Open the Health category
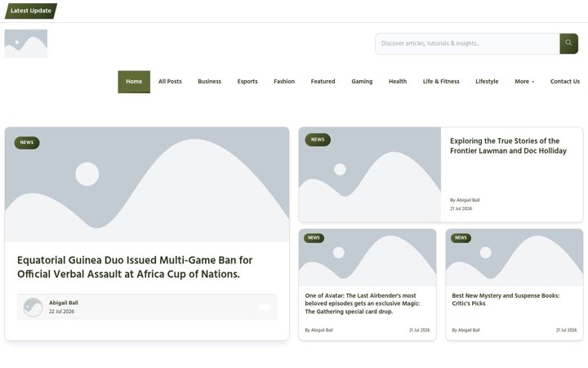 pyautogui.click(x=398, y=82)
